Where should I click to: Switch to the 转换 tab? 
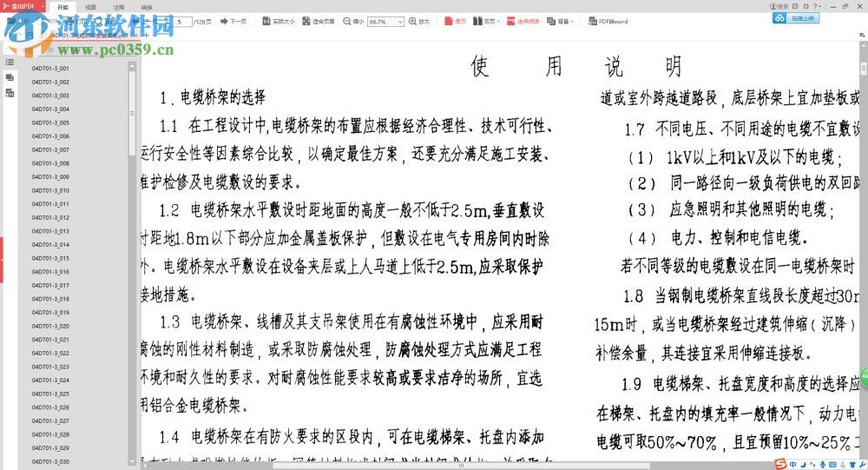tap(146, 7)
